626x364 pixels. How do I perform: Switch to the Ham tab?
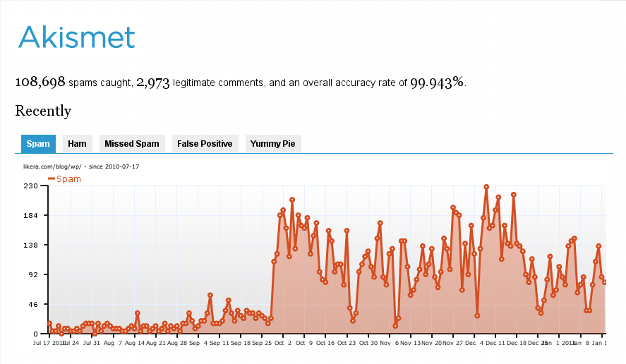[x=77, y=144]
